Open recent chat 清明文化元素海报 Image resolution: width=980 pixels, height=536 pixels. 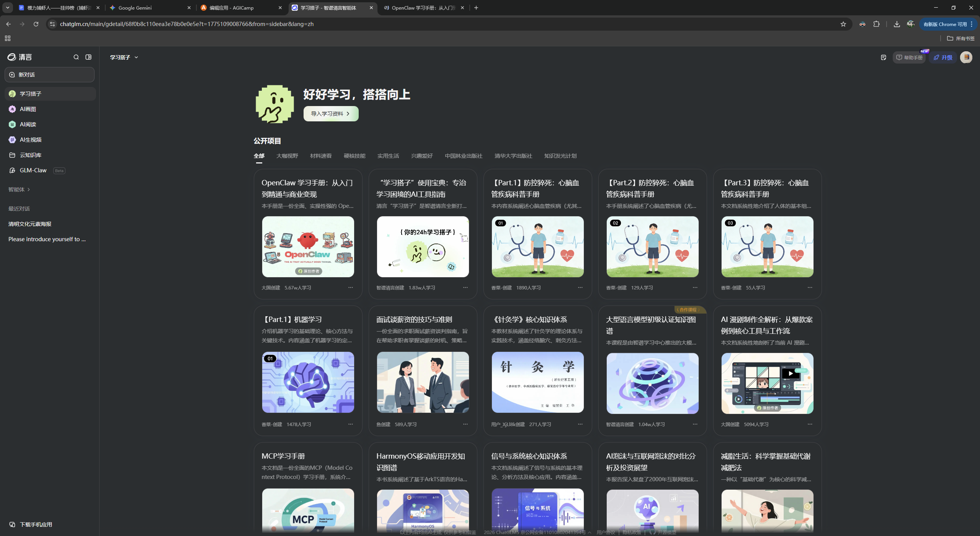tap(29, 224)
